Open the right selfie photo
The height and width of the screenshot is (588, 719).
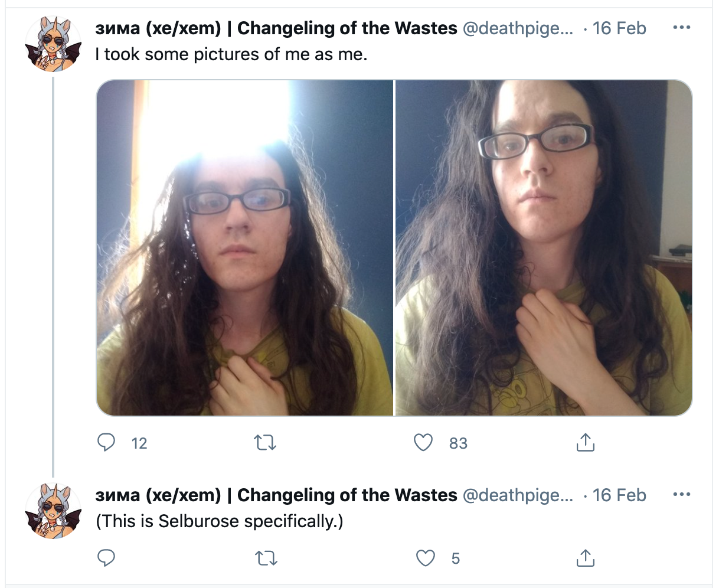544,247
